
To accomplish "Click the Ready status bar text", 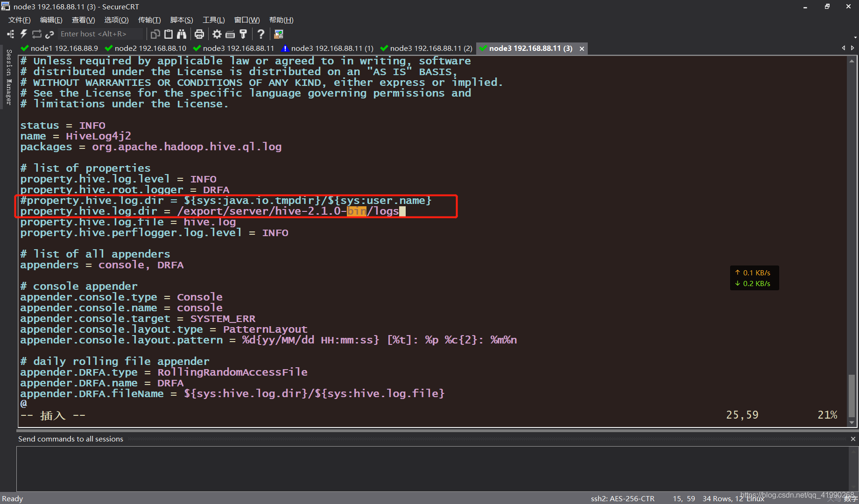I will pyautogui.click(x=13, y=498).
